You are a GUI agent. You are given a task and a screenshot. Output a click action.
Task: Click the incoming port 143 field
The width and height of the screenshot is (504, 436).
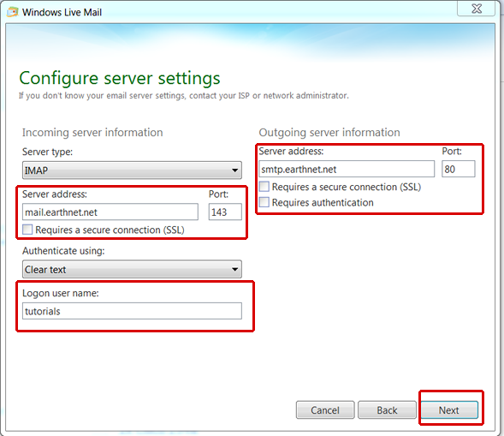coord(225,212)
